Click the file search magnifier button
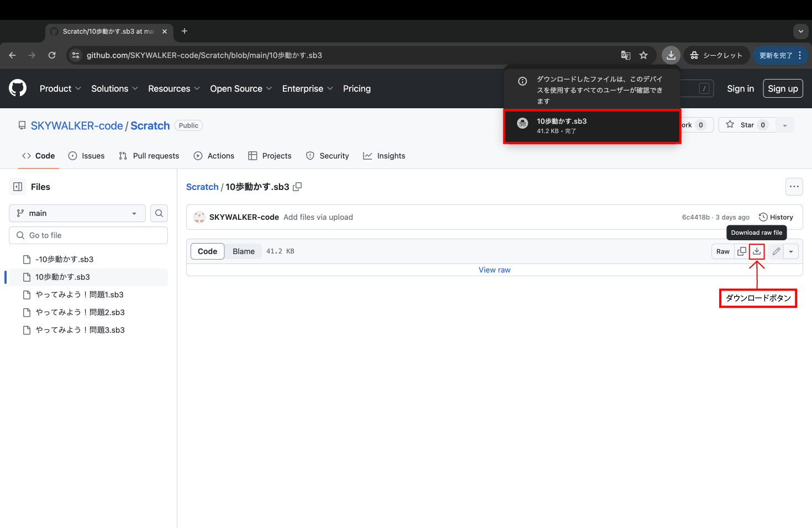This screenshot has height=528, width=812. coord(159,213)
